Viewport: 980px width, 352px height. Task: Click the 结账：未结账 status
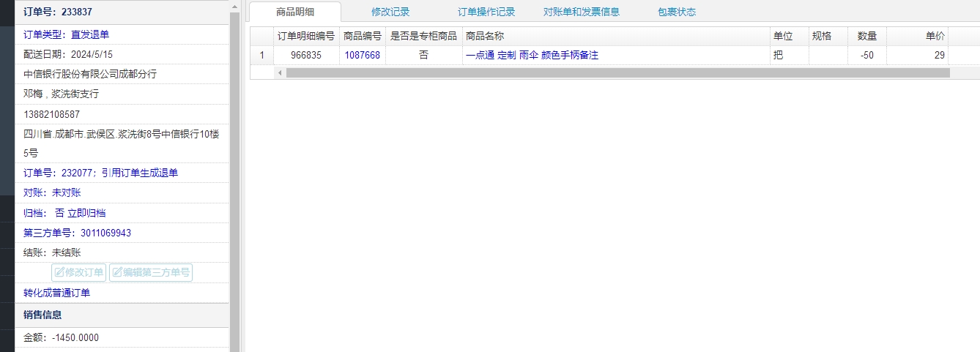(52, 252)
